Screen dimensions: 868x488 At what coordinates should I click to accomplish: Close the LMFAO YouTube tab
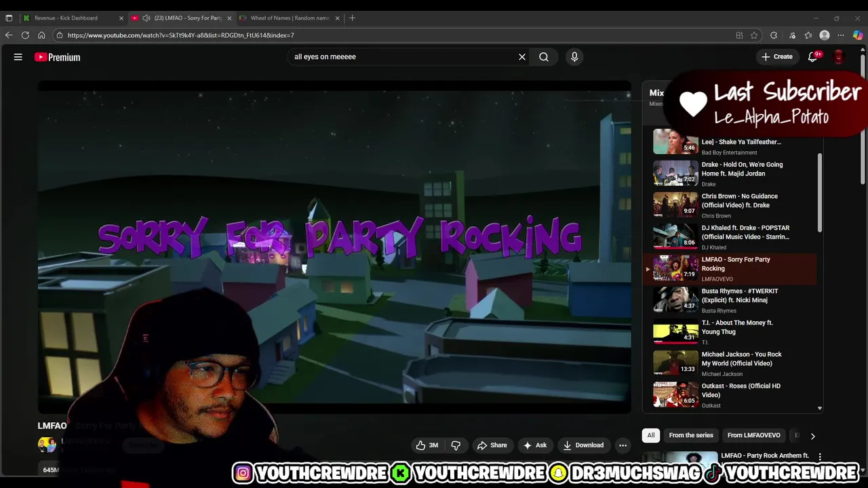click(x=229, y=18)
